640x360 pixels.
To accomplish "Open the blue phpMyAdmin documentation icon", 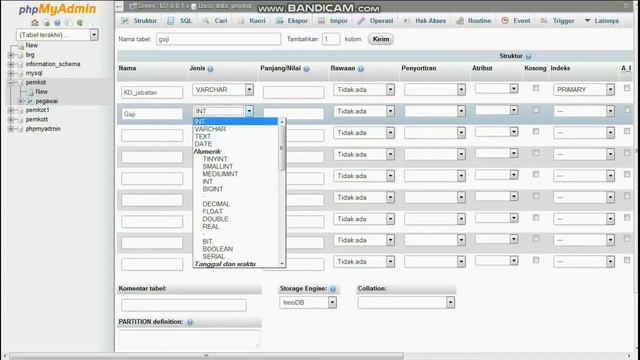I will [x=58, y=23].
